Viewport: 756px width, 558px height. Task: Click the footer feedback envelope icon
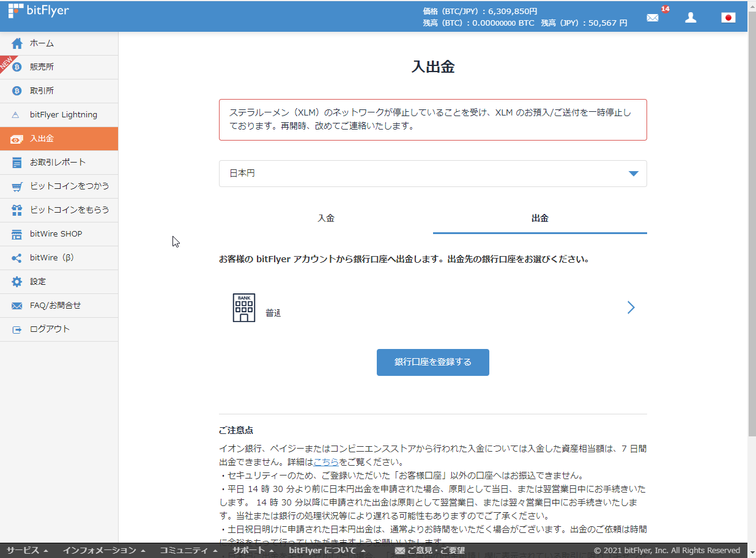(400, 551)
